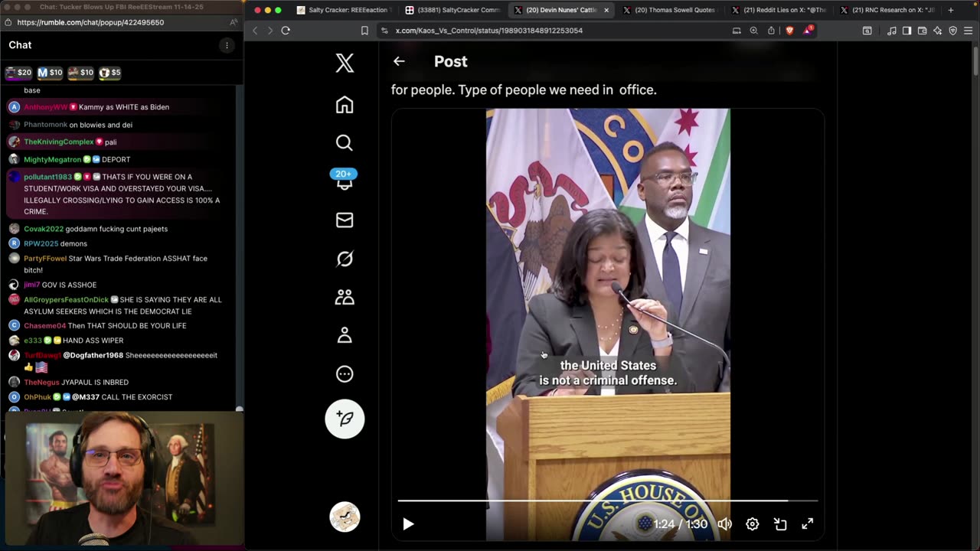The image size is (980, 551).
Task: Open the Communities icon in X sidebar
Action: tap(345, 297)
